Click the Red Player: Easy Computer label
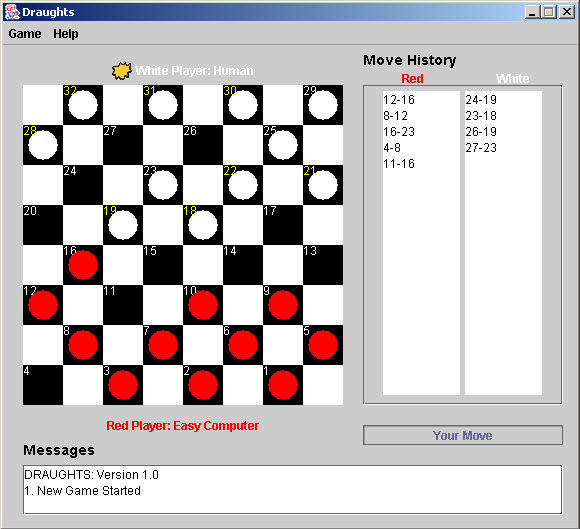This screenshot has width=580, height=529. click(x=182, y=426)
